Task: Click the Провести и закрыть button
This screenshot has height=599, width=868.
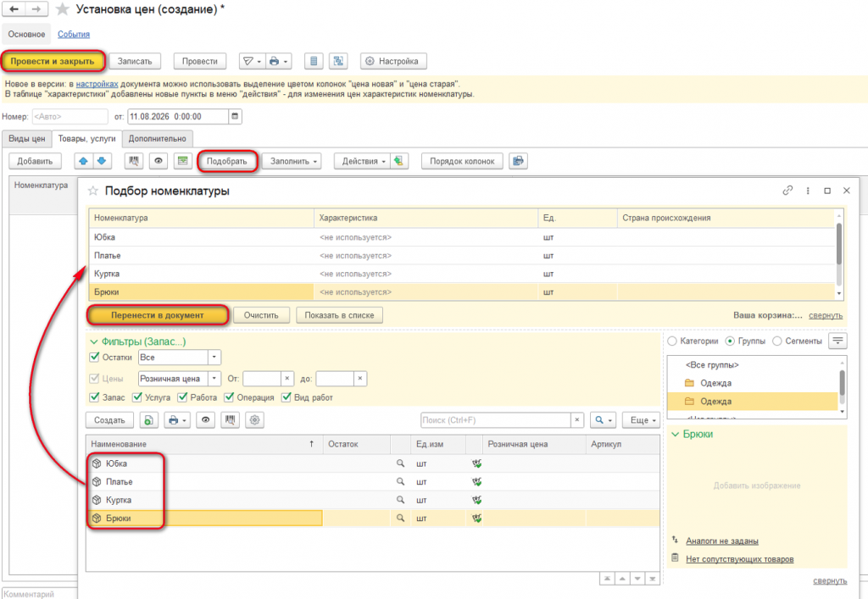Action: (53, 61)
